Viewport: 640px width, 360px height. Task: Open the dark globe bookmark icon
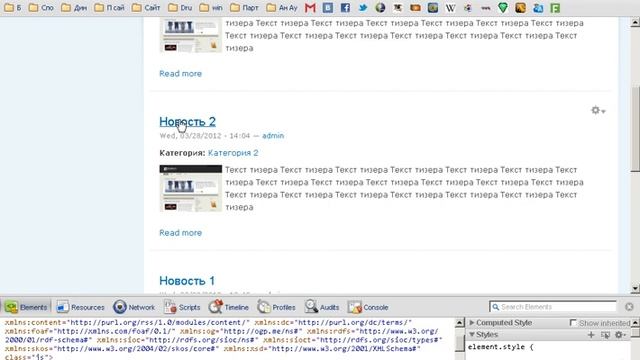click(x=380, y=8)
